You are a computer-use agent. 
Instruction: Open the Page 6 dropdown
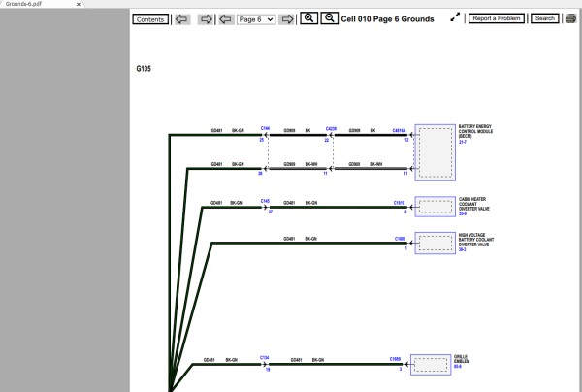[x=256, y=19]
